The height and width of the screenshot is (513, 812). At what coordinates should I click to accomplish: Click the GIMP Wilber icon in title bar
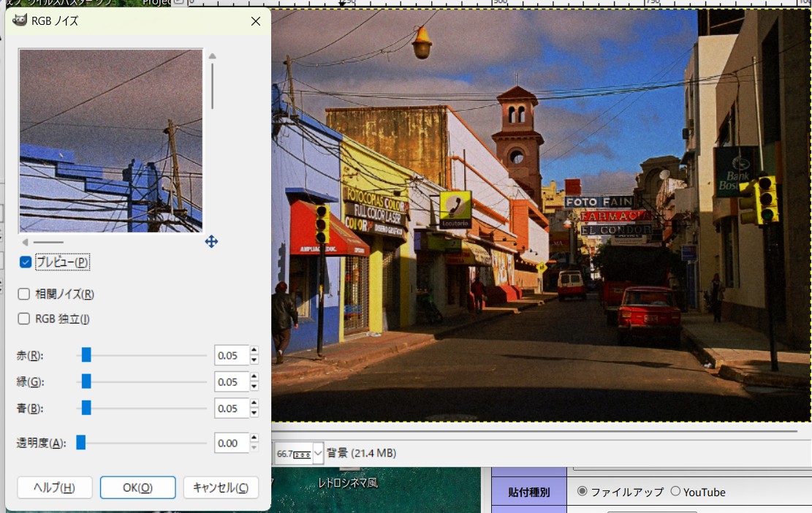(20, 21)
